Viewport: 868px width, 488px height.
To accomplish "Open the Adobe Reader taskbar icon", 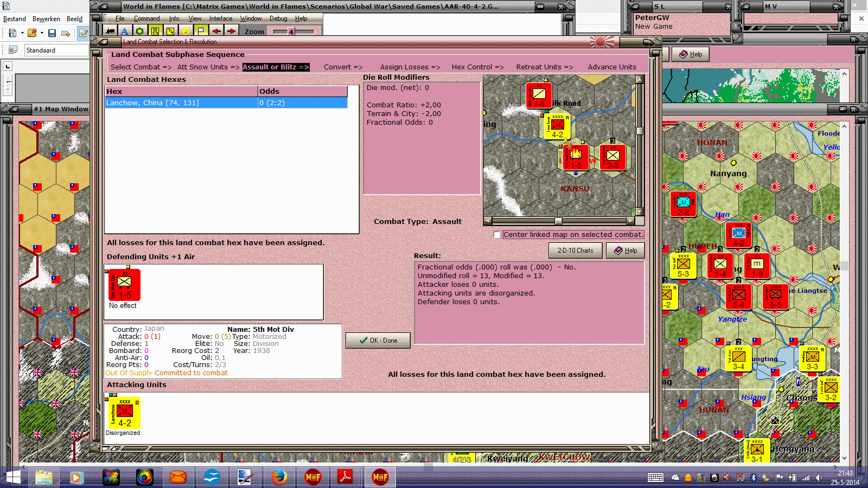I will coord(345,477).
